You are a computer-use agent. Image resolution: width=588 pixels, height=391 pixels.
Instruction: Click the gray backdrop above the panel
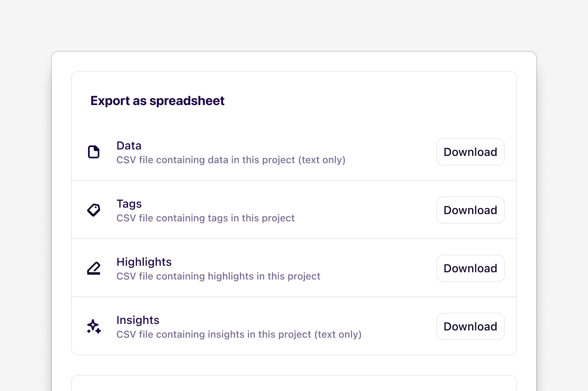[x=294, y=24]
